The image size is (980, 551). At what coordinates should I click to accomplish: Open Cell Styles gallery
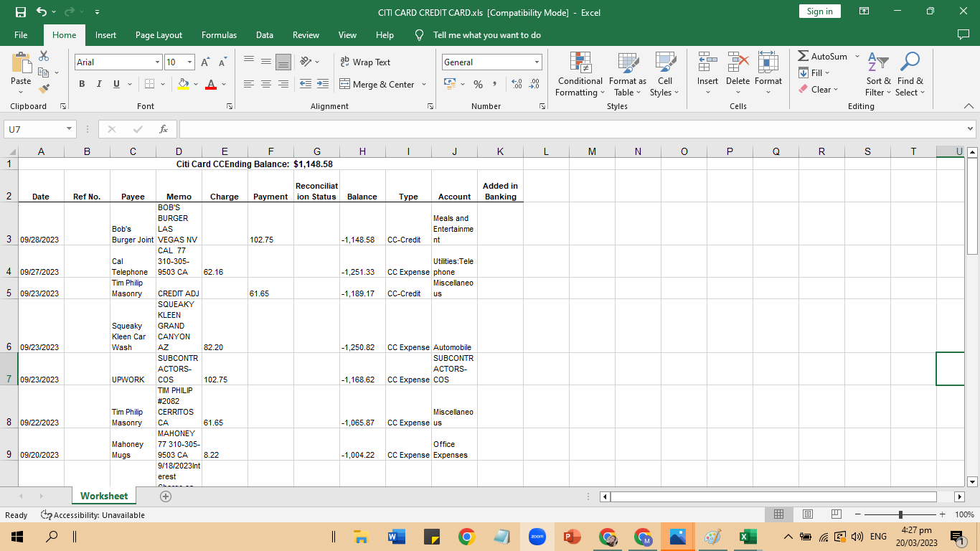(665, 74)
